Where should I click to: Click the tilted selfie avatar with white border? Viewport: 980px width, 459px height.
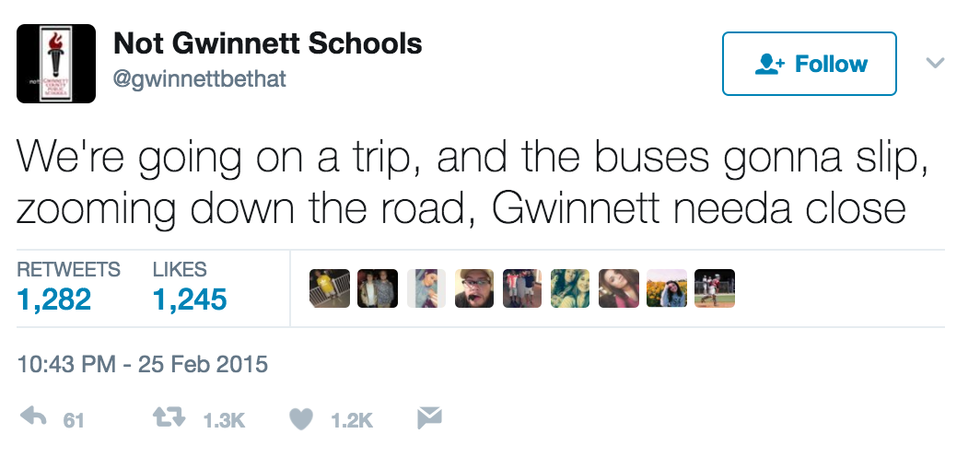(x=426, y=288)
